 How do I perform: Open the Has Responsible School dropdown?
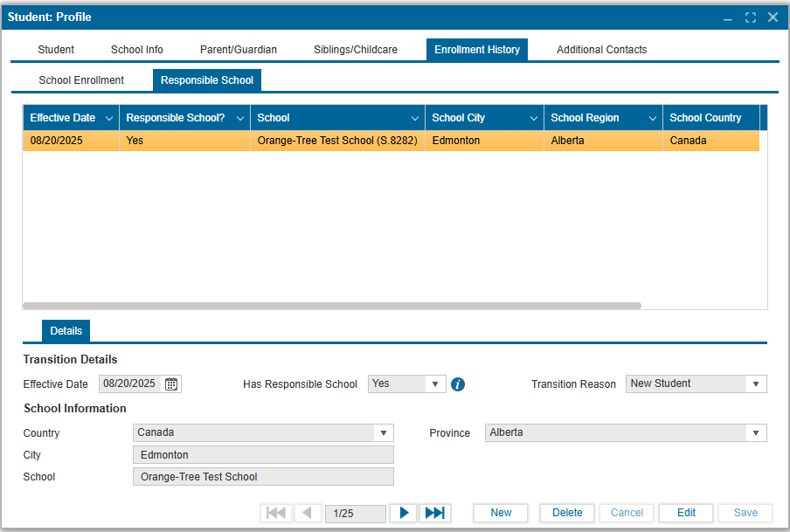coord(434,383)
